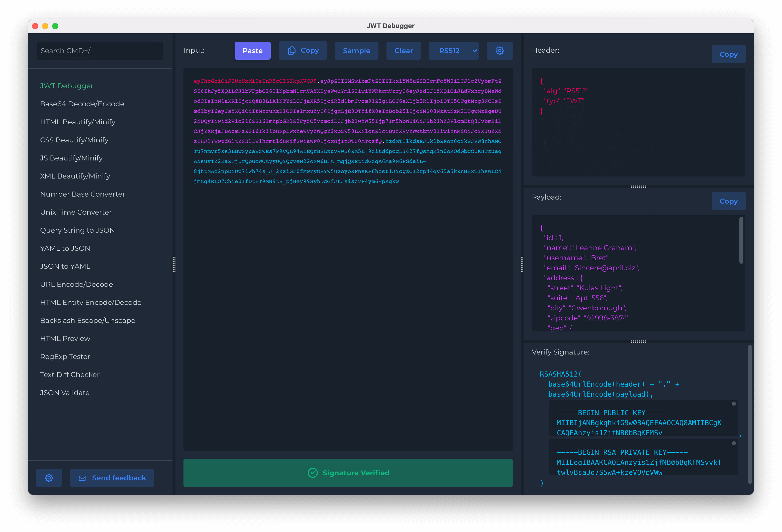Viewport: 782px width, 532px height.
Task: Switch to the RegExp Tester tool
Action: pyautogui.click(x=65, y=356)
